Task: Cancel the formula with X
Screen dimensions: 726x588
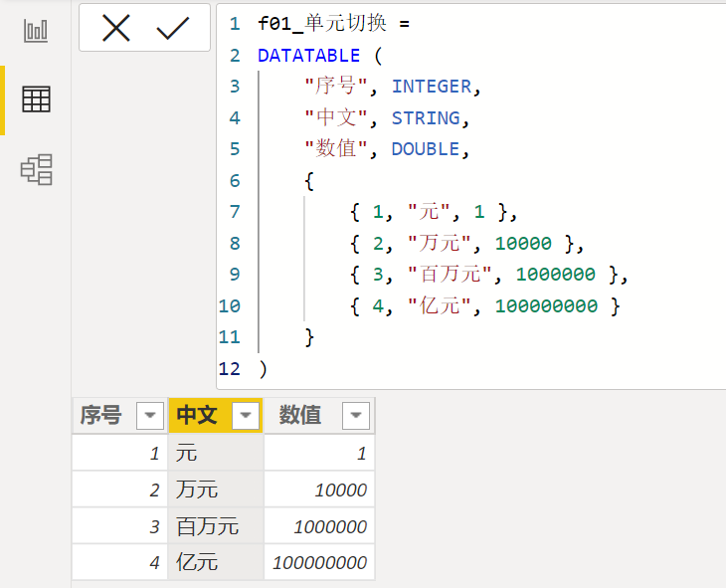Action: click(x=115, y=28)
